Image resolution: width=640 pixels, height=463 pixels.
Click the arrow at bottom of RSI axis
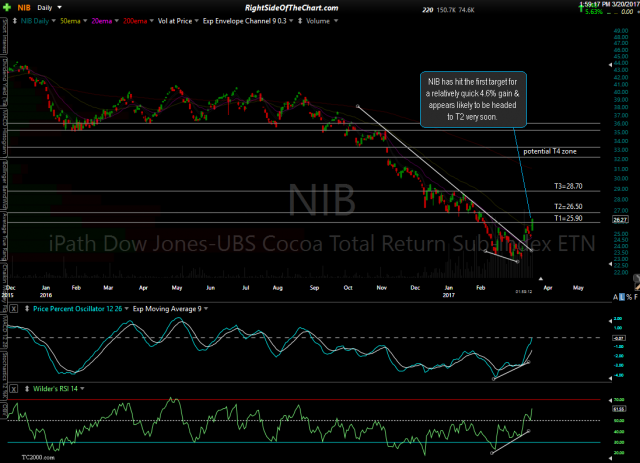pos(610,458)
